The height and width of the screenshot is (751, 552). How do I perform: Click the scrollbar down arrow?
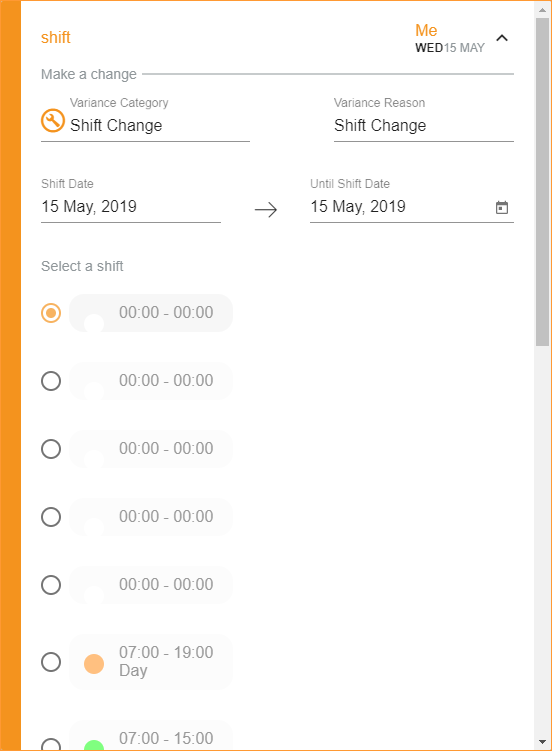(x=542, y=742)
